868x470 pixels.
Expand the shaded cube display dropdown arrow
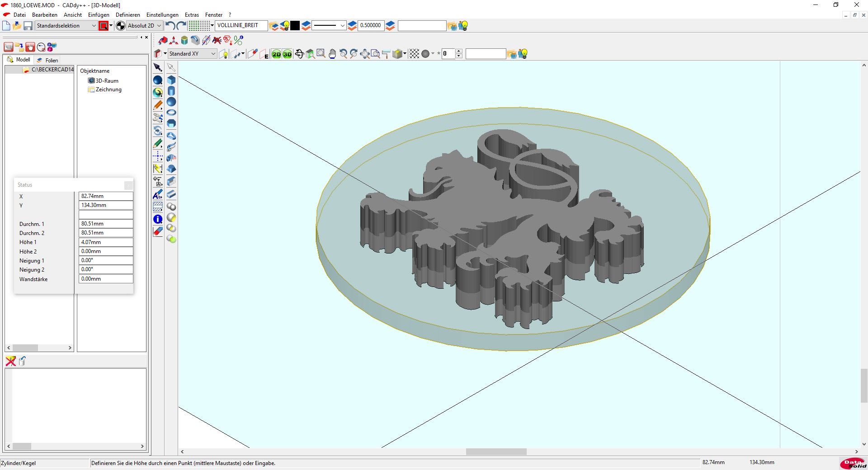point(405,54)
